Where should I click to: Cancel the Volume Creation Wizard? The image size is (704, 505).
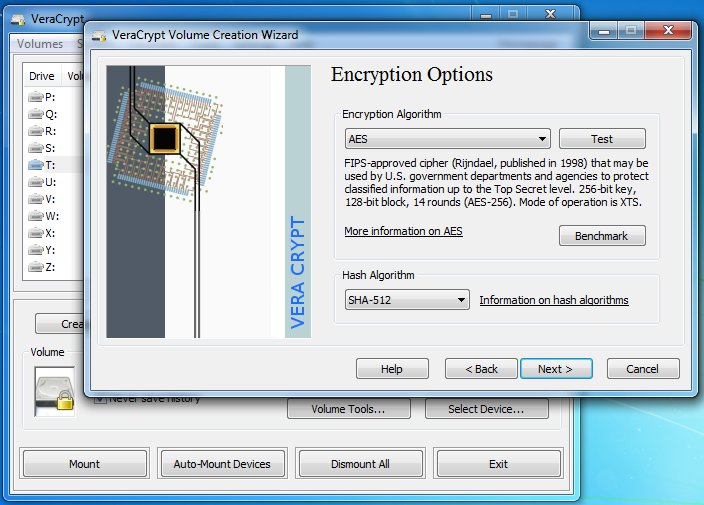coord(643,369)
